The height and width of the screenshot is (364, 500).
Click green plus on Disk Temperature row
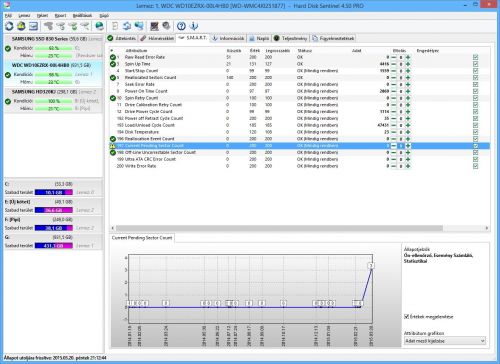[408, 132]
